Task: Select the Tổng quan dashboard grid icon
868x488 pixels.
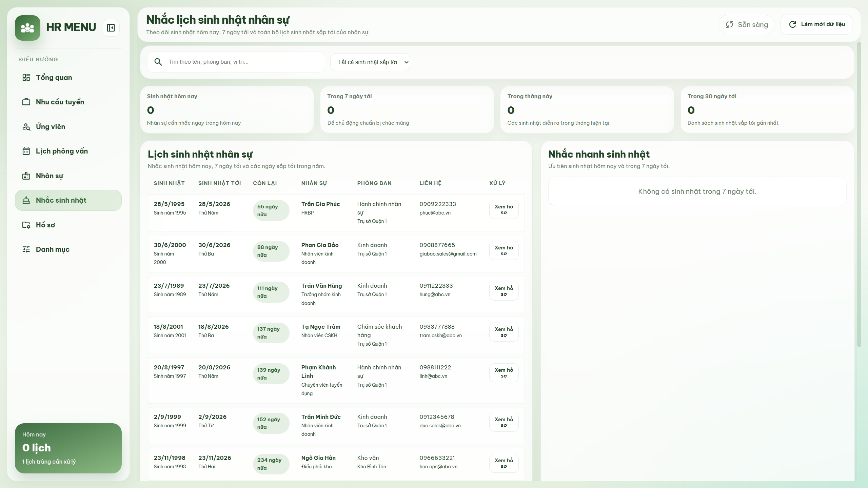Action: 26,77
